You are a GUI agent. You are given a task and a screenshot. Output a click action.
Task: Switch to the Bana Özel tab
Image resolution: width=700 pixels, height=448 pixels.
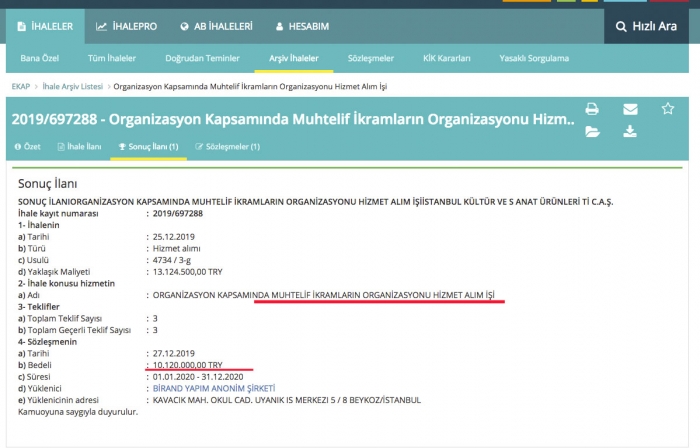click(x=42, y=59)
